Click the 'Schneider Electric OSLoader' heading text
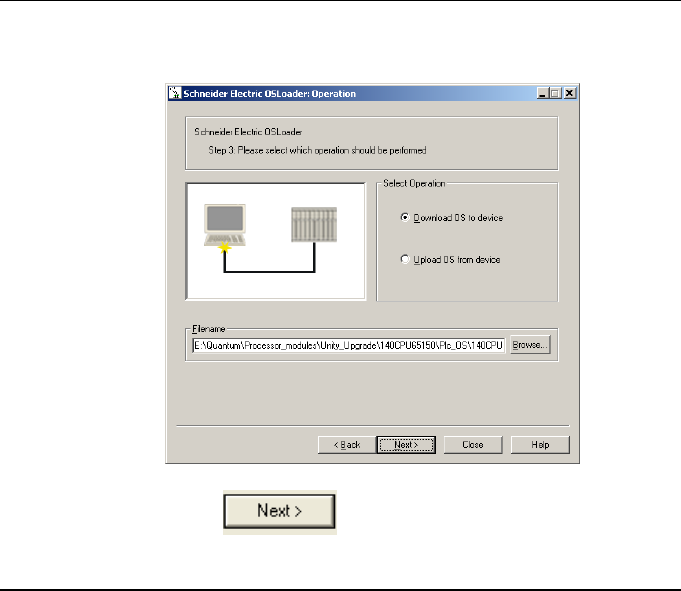Screen dimensions: 681x591 coord(248,132)
